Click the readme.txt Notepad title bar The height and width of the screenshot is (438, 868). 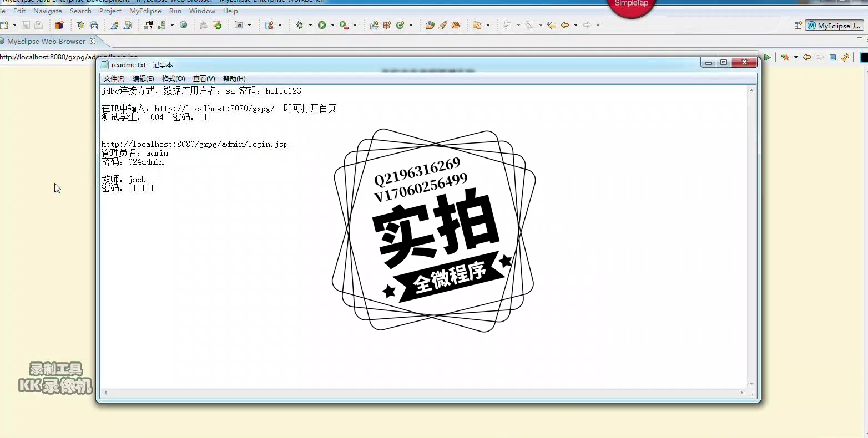coord(400,64)
